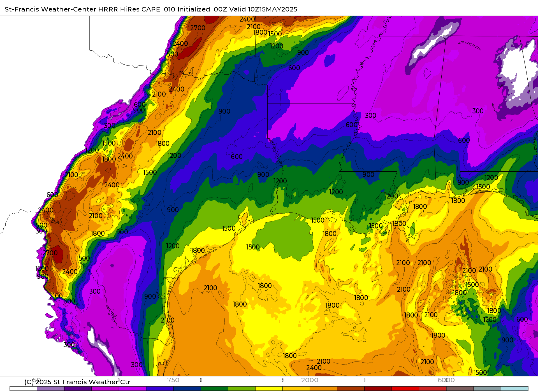The image size is (538, 392).
Task: Click the white swatch in the legend bar
Action: tap(23, 389)
